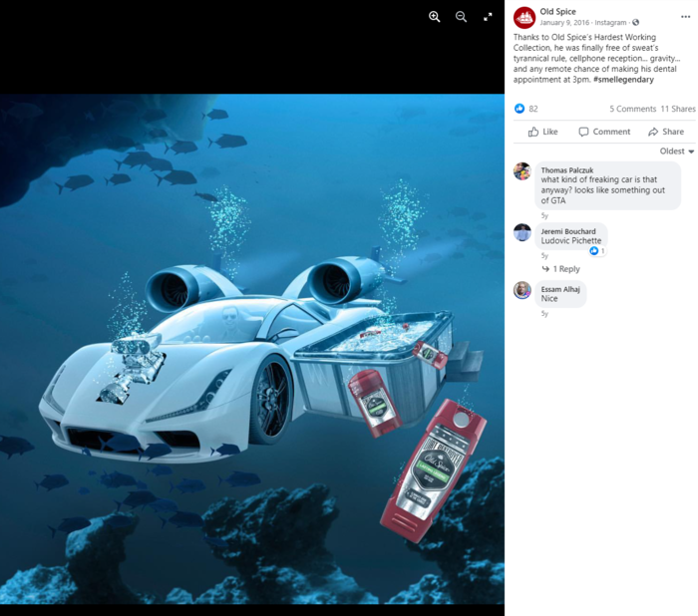
Task: Click the Old Spice page profile picture
Action: tap(524, 17)
